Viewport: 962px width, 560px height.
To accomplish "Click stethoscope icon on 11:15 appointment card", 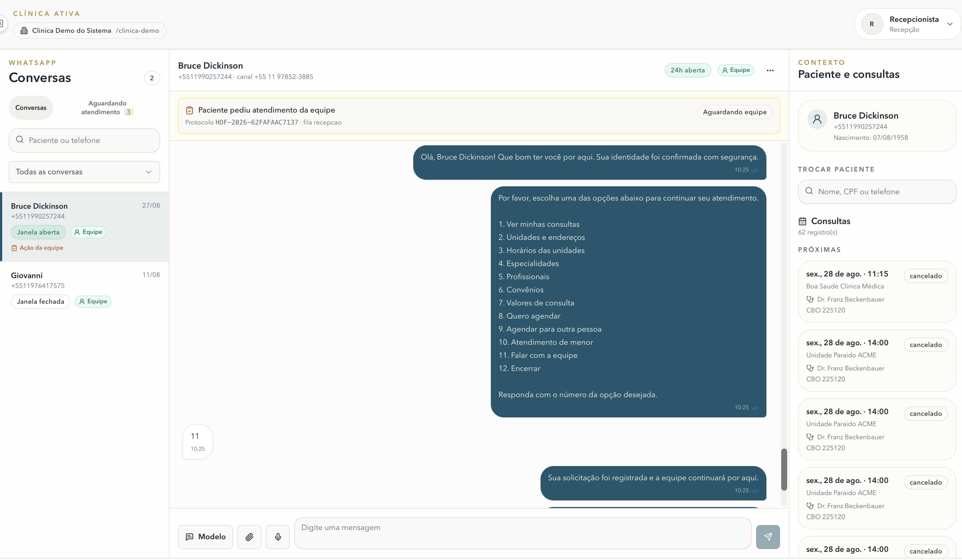I will click(810, 299).
